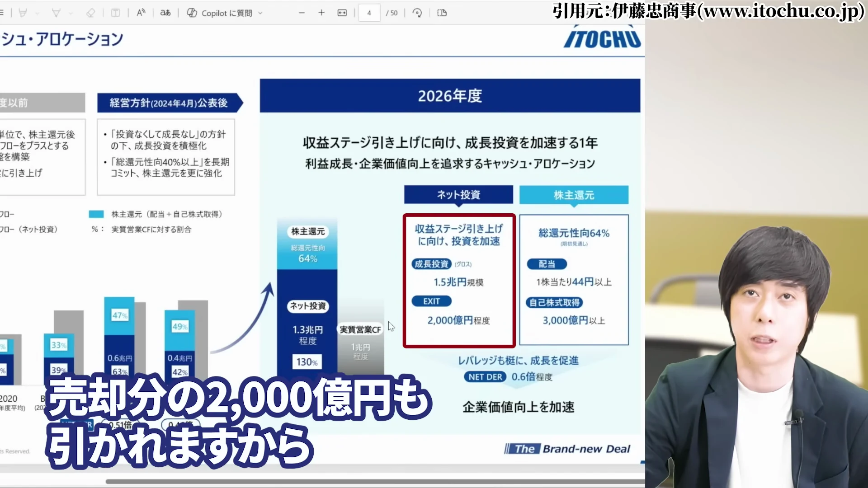This screenshot has width=868, height=488.
Task: Click the 自己株式取得 pill label
Action: (554, 302)
